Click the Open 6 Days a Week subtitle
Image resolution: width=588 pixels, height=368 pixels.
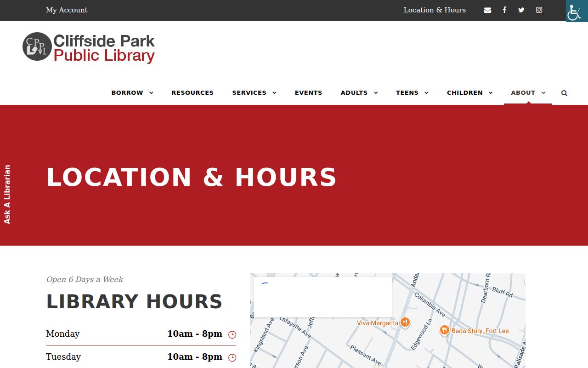coord(85,280)
